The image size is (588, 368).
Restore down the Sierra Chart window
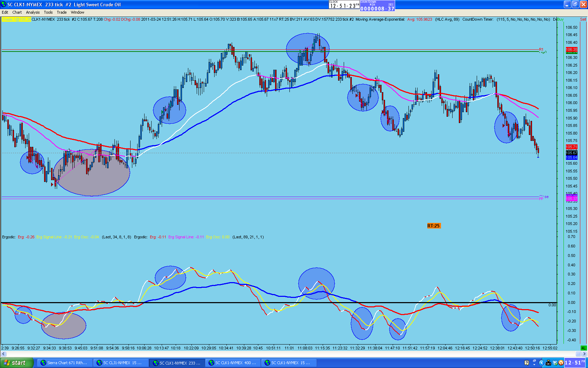575,5
